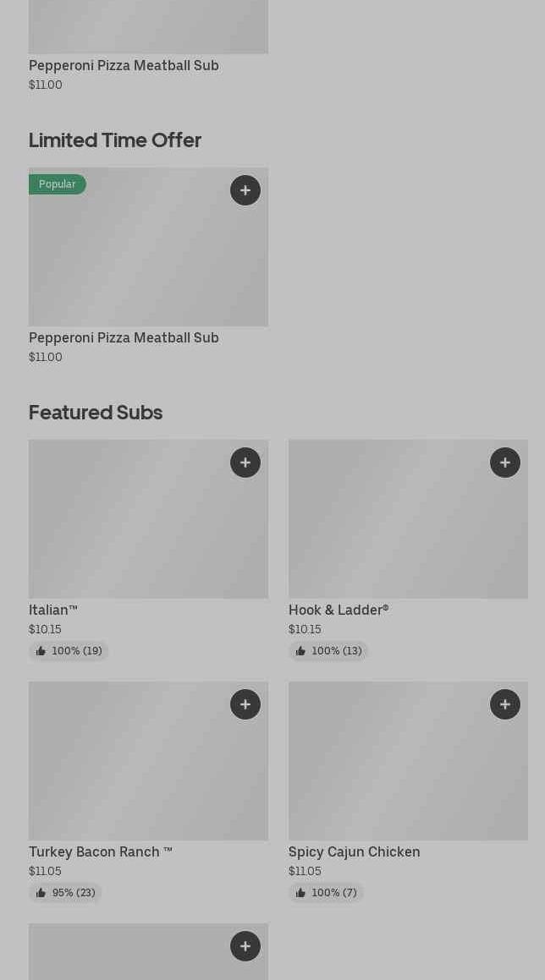
Task: Open Turkey Bacon Ranch item name
Action: 101,851
